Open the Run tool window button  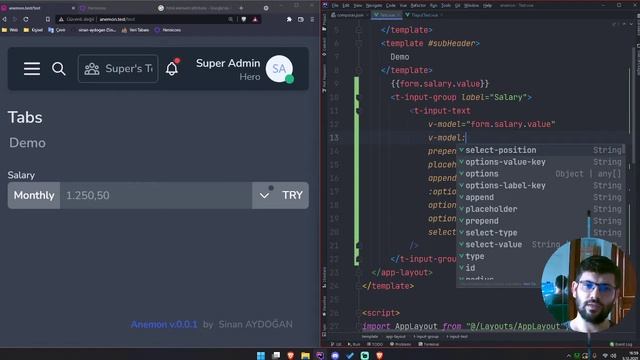pos(353,344)
